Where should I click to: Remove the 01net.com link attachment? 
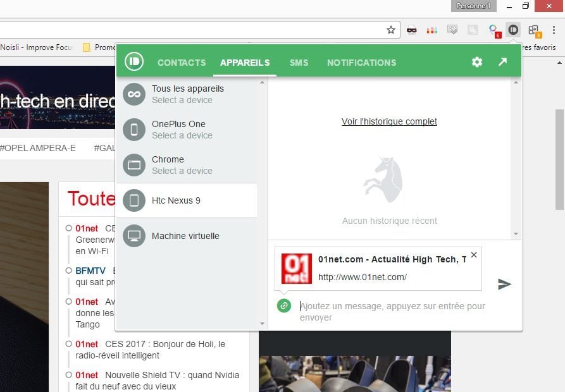click(474, 255)
